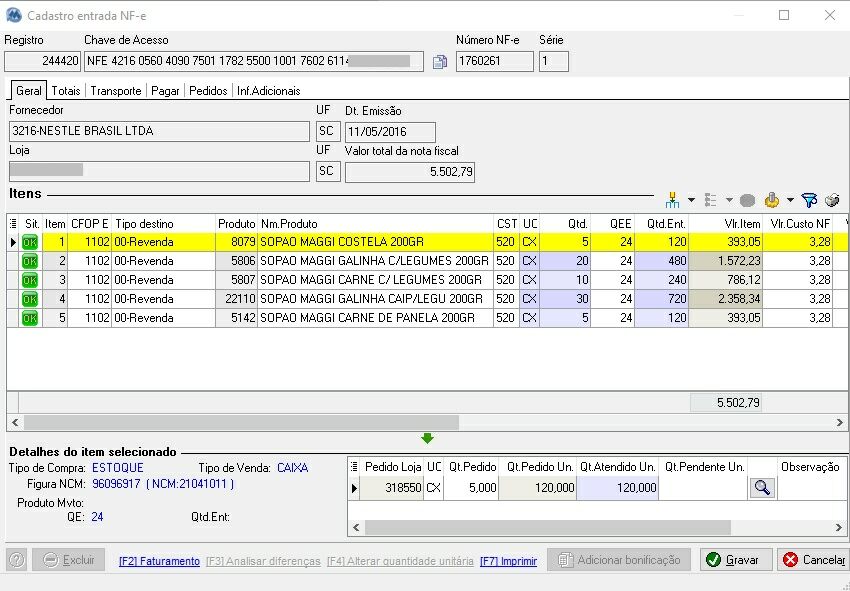The height and width of the screenshot is (591, 850).
Task: Open the Inf.Adicionais tab
Action: click(x=268, y=91)
